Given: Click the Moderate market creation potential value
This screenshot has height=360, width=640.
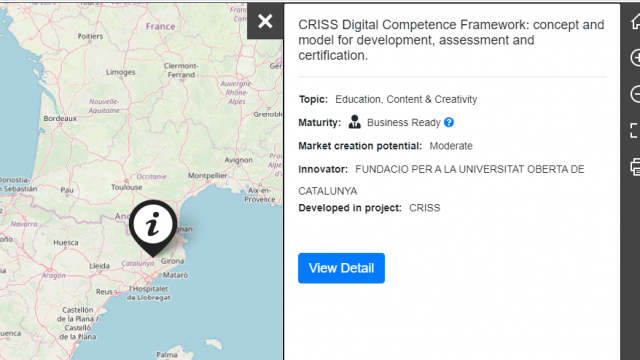Looking at the screenshot, I should [451, 146].
